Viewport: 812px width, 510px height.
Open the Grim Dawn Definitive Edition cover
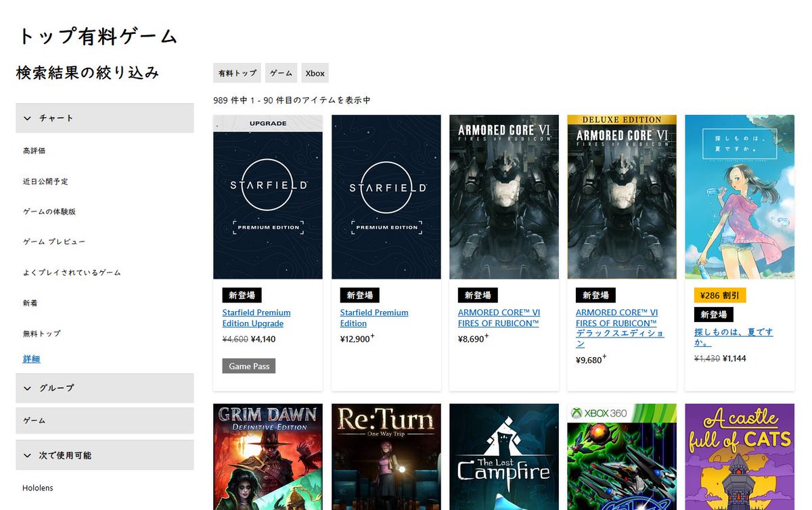(x=268, y=457)
